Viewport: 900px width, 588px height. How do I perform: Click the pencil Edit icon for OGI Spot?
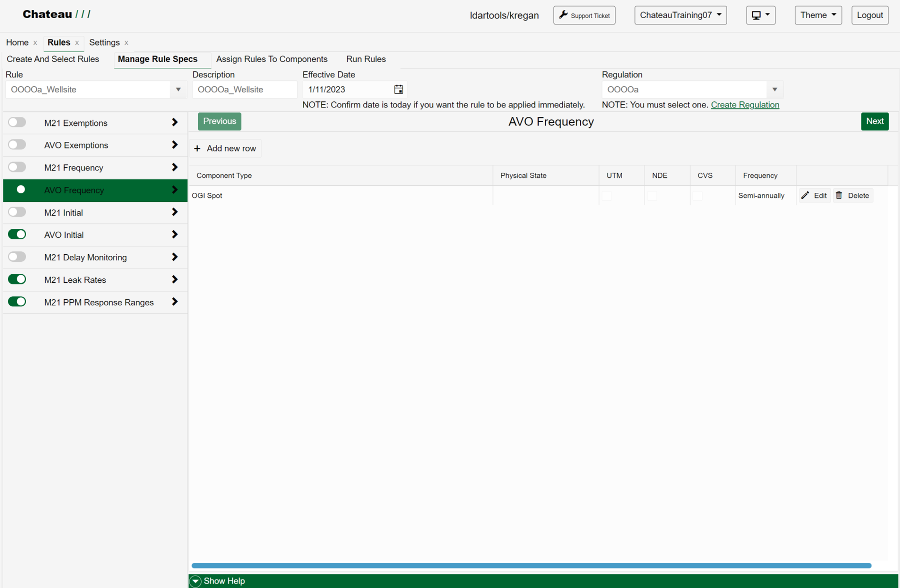(805, 195)
